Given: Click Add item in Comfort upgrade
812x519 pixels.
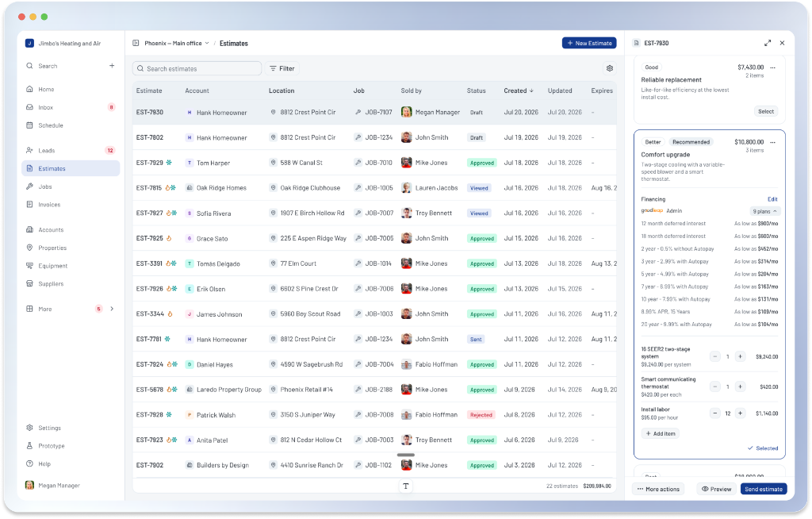Looking at the screenshot, I should pyautogui.click(x=661, y=433).
